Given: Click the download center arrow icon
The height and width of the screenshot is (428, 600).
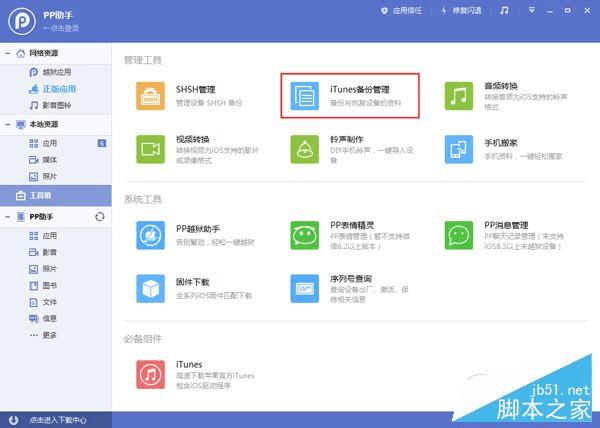Looking at the screenshot, I should tap(13, 420).
